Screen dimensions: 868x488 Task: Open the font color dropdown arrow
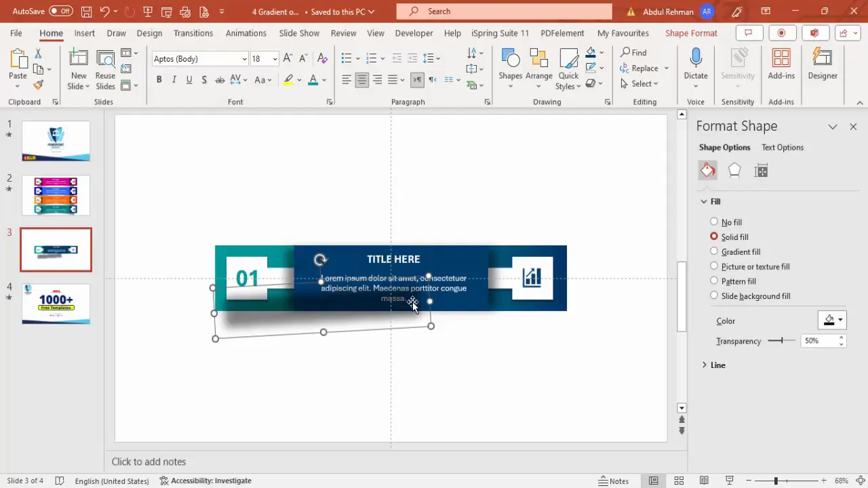324,80
